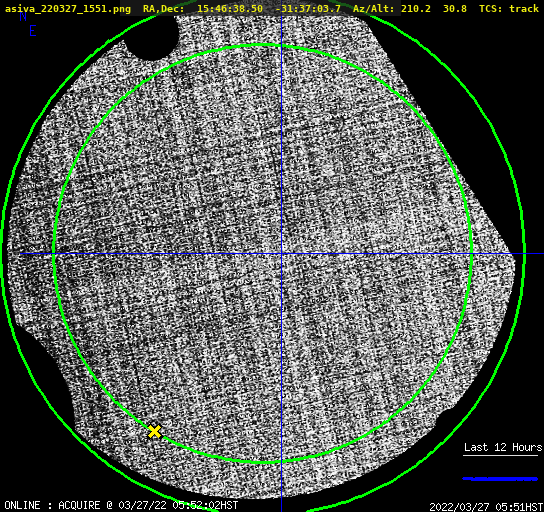The width and height of the screenshot is (544, 512).
Task: Click the declination value -31:37:03.7
Action: point(308,9)
